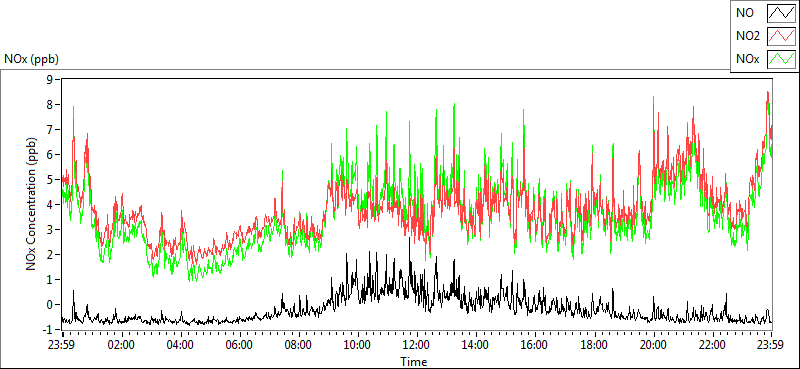Click the NO black line legend icon
800x369 pixels.
click(782, 13)
